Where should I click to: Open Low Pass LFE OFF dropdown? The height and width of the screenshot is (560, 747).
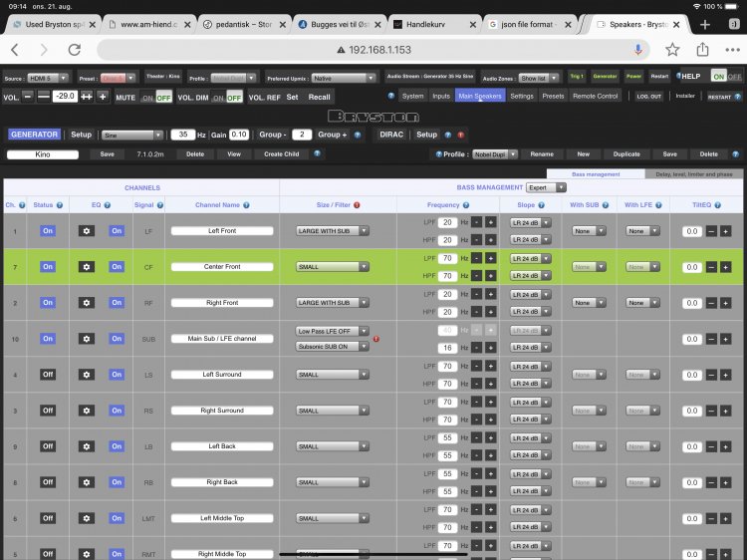coord(333,331)
